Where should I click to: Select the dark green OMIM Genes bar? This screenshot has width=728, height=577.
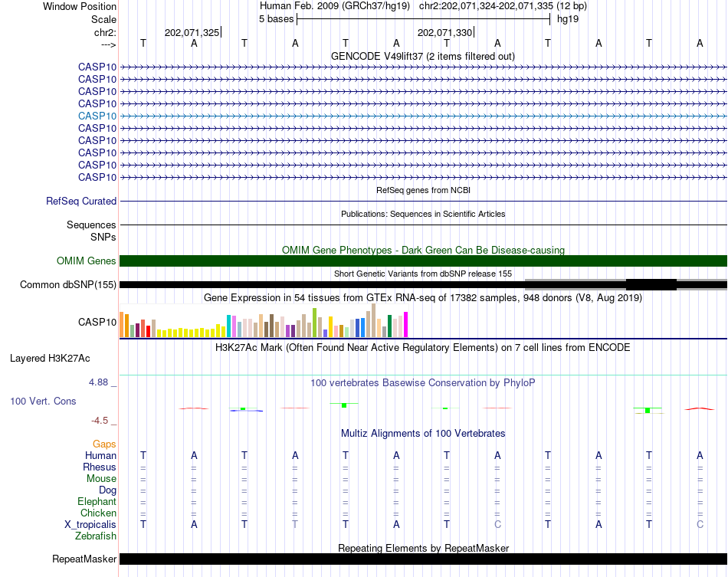click(423, 261)
